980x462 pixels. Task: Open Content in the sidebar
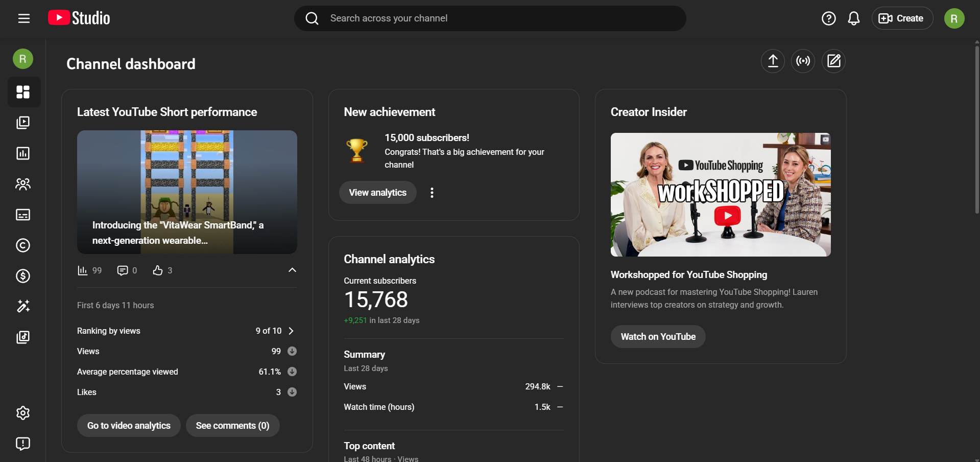(x=23, y=123)
